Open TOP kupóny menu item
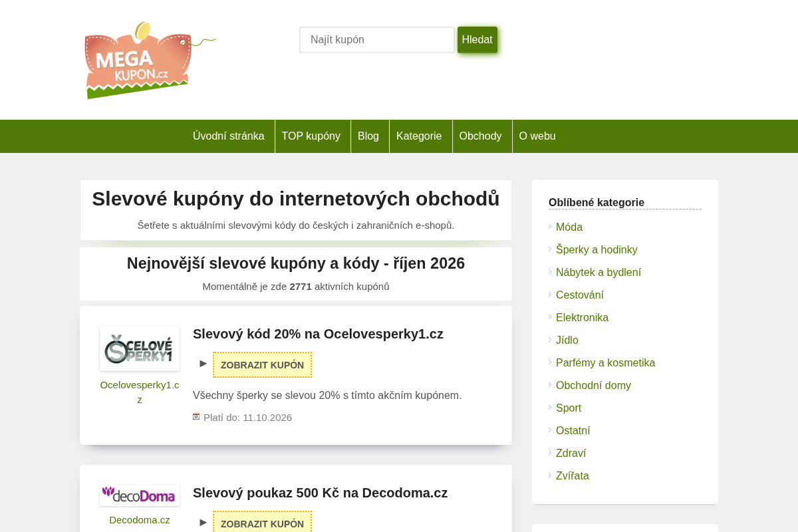The width and height of the screenshot is (798, 532). coord(311,136)
